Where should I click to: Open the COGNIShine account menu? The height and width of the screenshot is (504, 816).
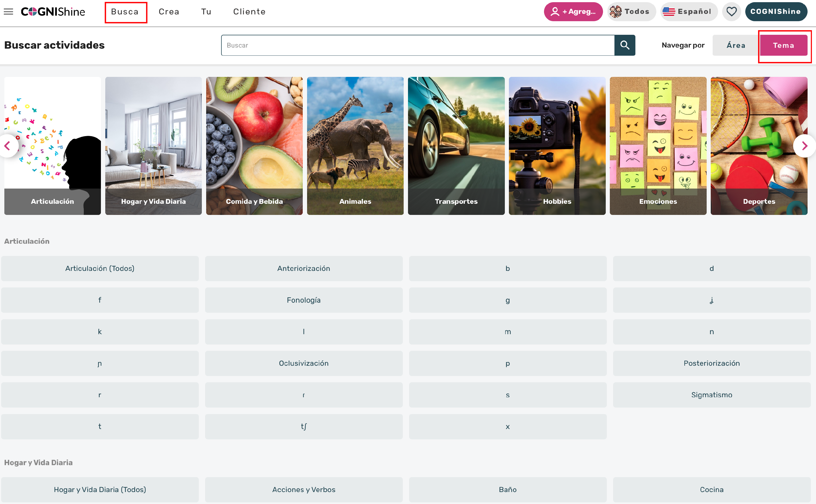click(x=776, y=12)
